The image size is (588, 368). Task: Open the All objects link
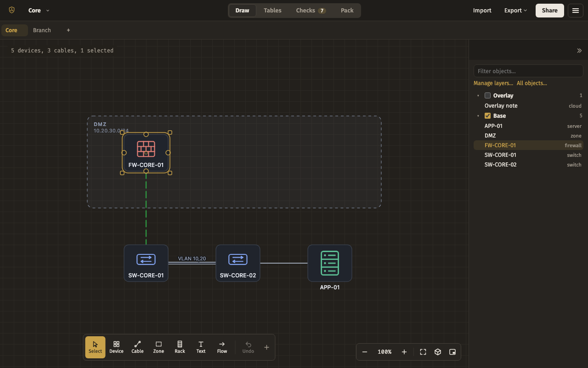532,83
